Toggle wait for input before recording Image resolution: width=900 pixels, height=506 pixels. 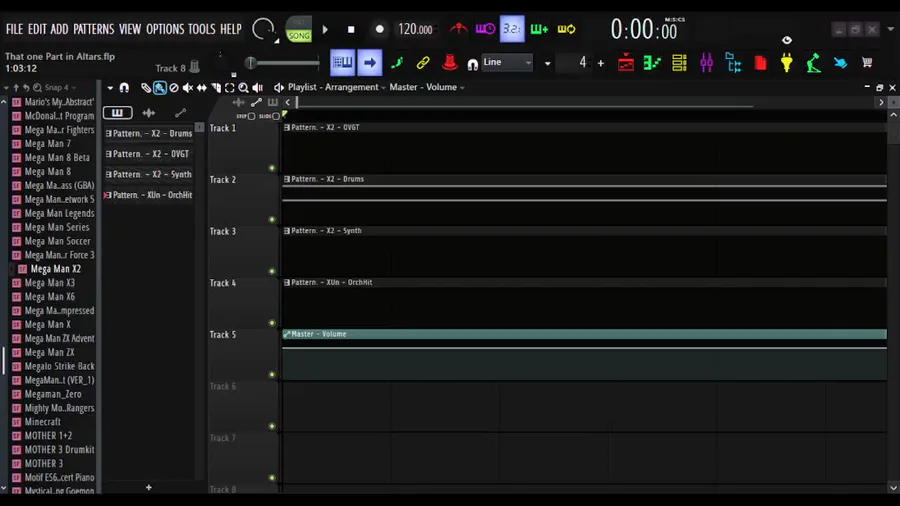[x=485, y=29]
